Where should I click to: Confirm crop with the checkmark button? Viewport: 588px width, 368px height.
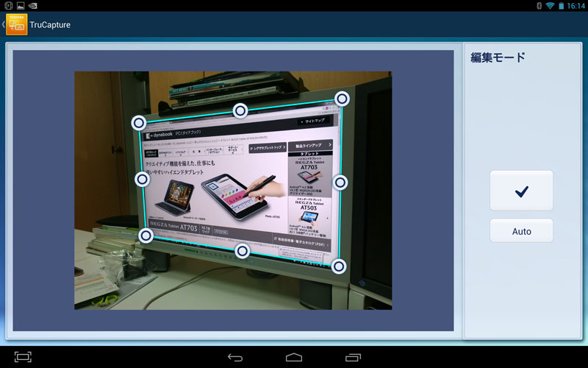(x=521, y=191)
